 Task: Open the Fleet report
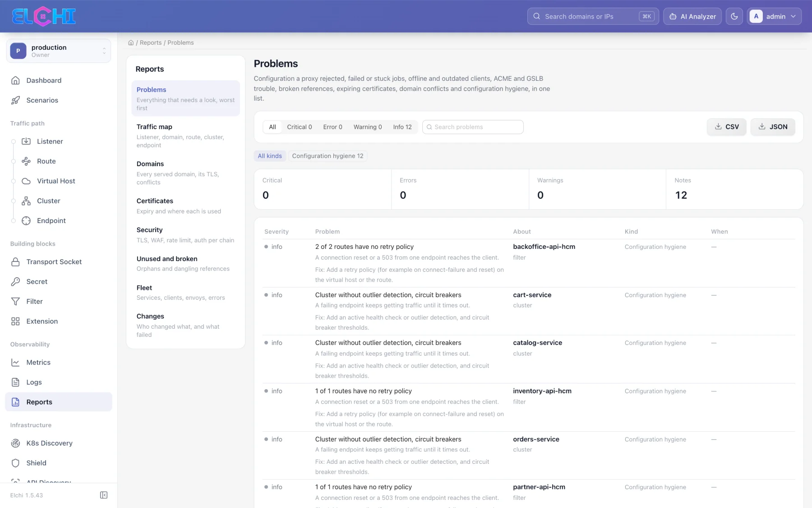pyautogui.click(x=185, y=292)
